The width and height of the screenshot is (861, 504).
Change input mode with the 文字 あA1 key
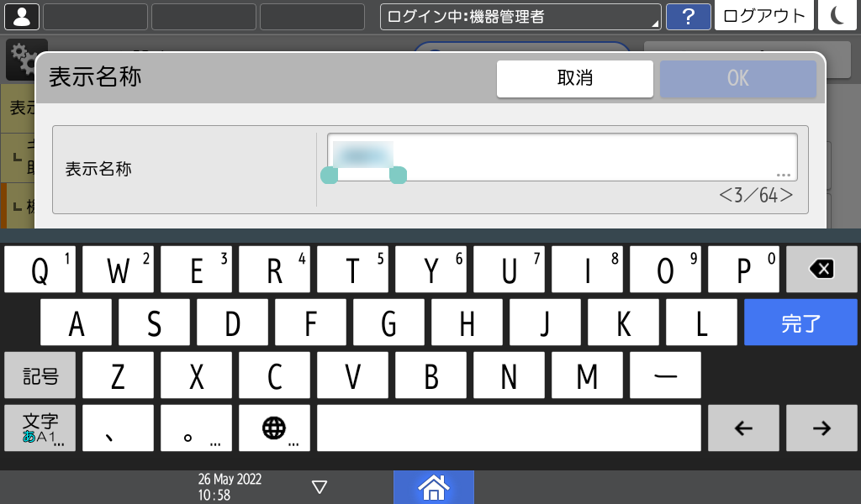point(39,428)
